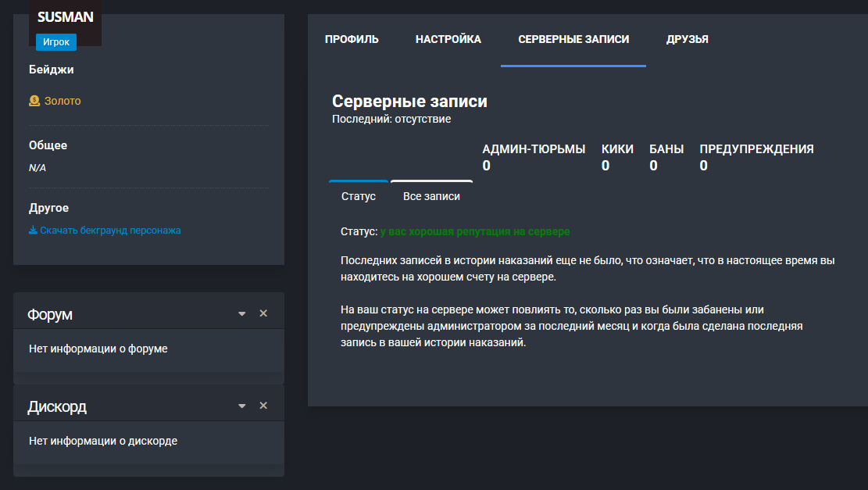Click the zero value under КИКИ

[605, 166]
